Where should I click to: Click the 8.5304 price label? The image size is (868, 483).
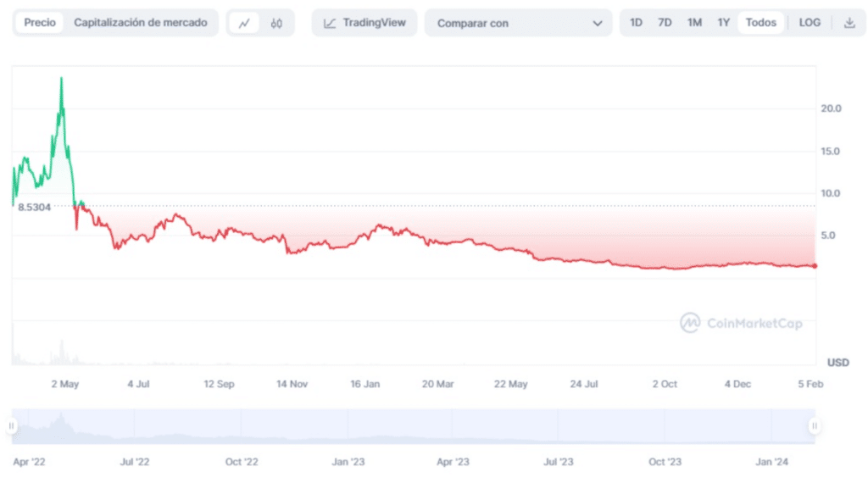[x=34, y=208]
